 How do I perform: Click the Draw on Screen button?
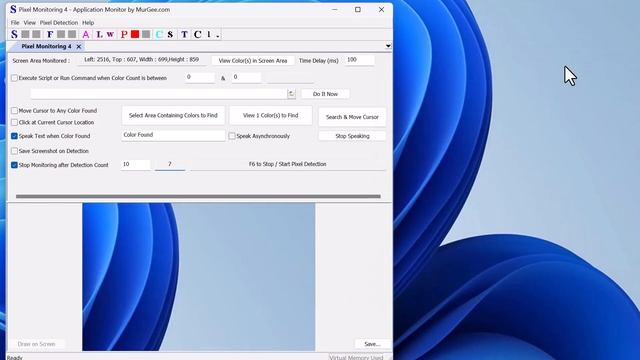36,344
